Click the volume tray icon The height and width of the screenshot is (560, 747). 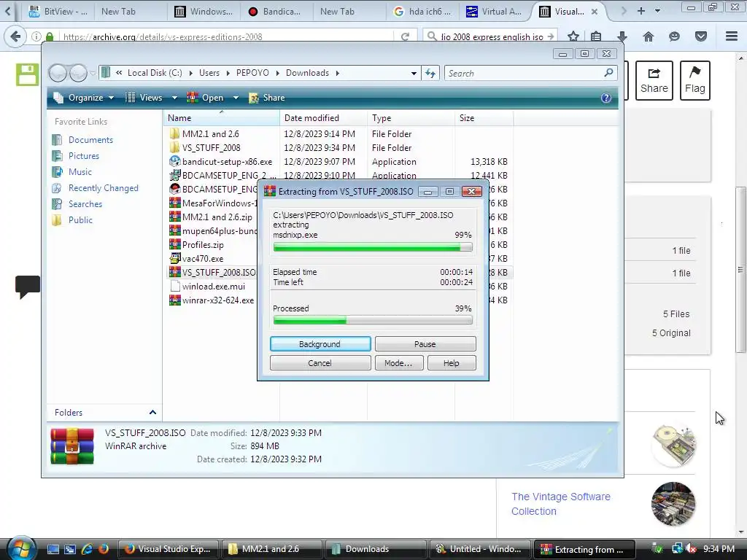(x=691, y=549)
